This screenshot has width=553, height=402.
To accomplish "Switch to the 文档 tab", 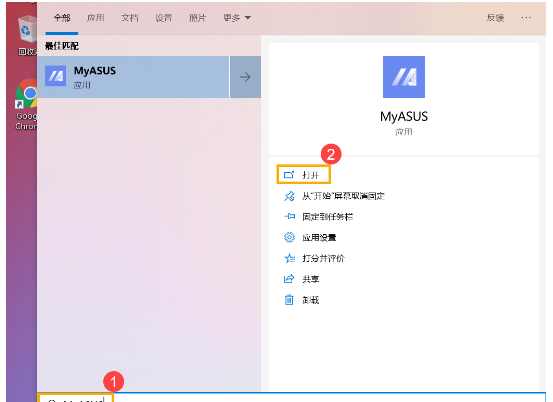I will point(130,18).
